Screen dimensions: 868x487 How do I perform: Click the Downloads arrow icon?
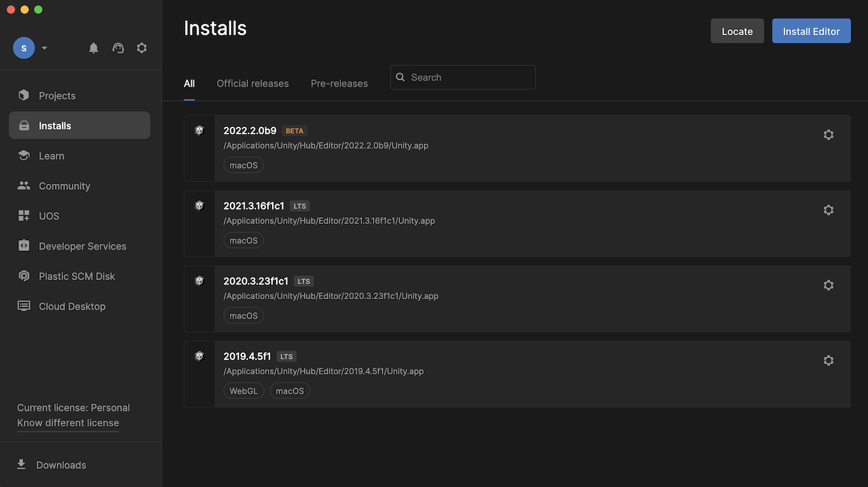click(21, 465)
